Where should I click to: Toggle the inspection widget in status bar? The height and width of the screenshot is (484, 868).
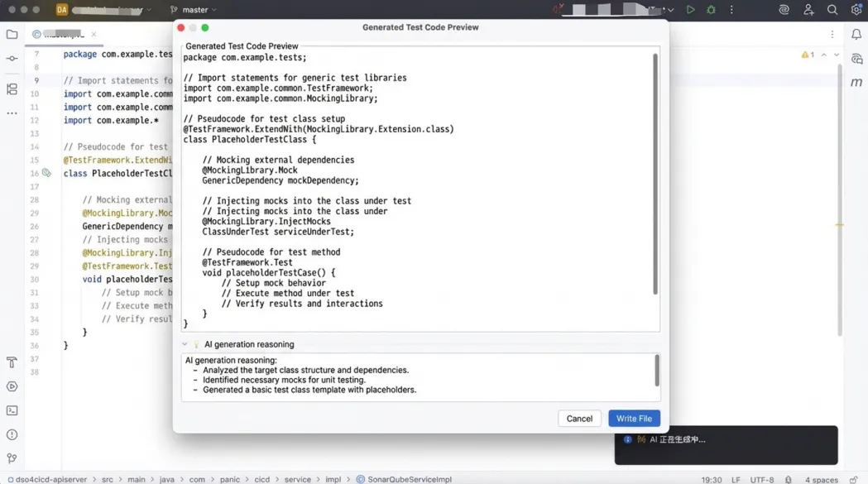[x=788, y=480]
